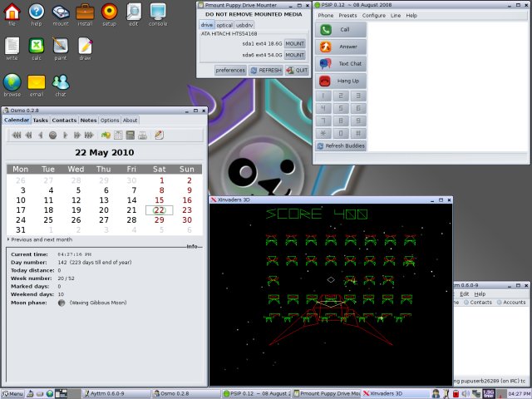Screen dimensions: 532x399
Task: Open the date calculator icon in Osmo
Action: (130, 135)
